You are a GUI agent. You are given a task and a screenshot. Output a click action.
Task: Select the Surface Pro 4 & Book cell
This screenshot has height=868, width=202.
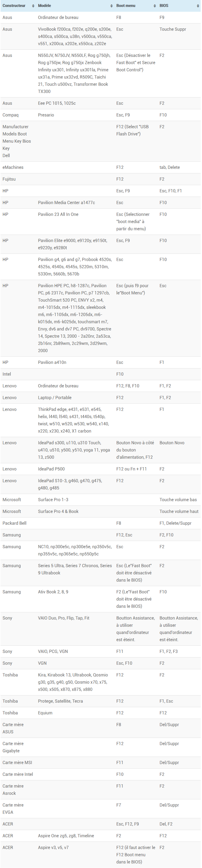58,512
